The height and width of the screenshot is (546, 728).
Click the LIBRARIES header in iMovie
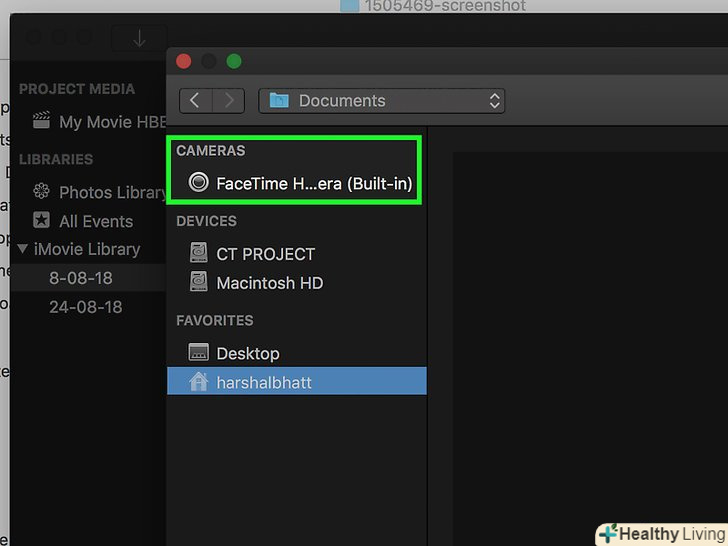pyautogui.click(x=56, y=159)
